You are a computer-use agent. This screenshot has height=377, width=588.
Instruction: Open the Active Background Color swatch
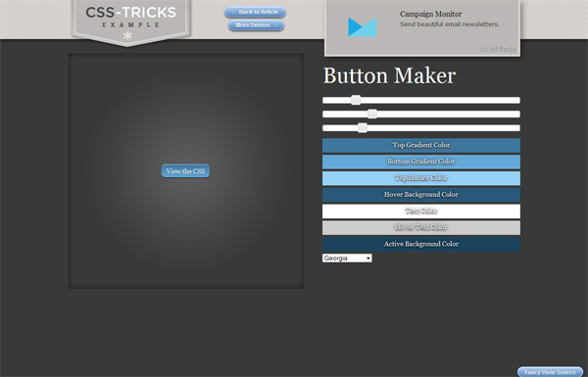[421, 244]
